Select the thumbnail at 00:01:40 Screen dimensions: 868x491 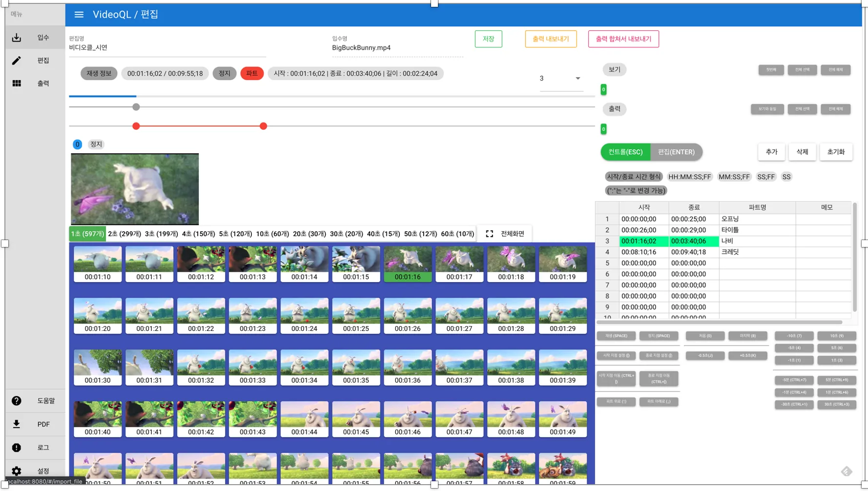tap(98, 419)
